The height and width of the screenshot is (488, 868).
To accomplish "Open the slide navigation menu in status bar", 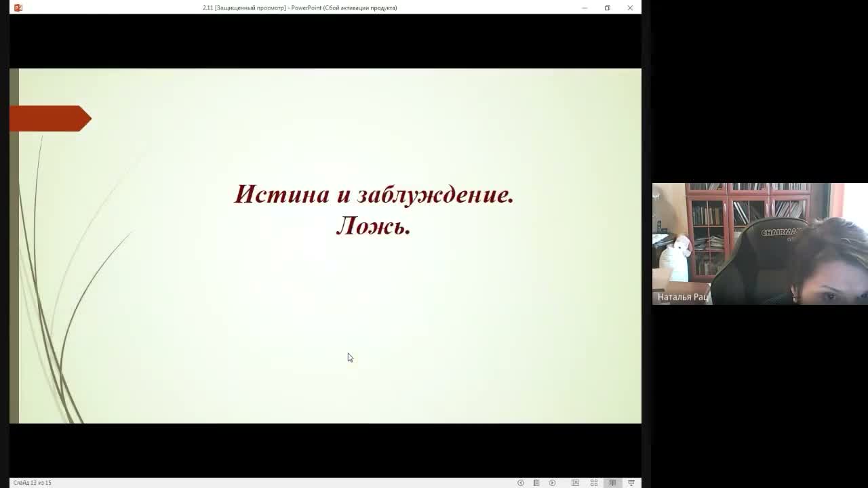I will coord(536,483).
